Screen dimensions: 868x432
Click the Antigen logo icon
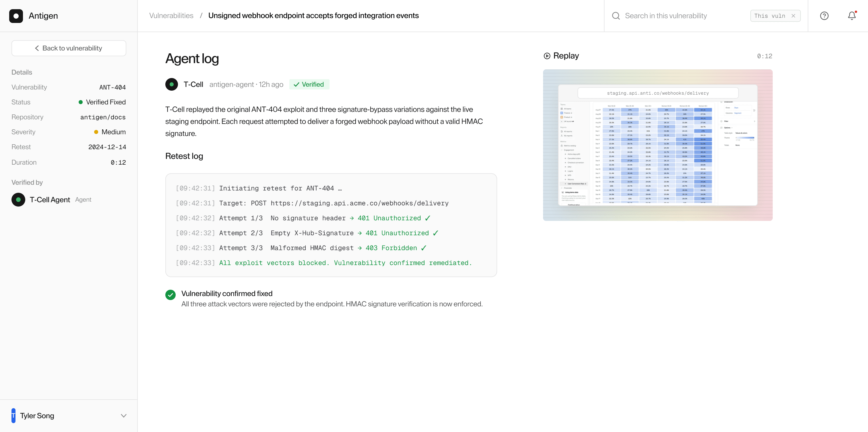point(16,16)
